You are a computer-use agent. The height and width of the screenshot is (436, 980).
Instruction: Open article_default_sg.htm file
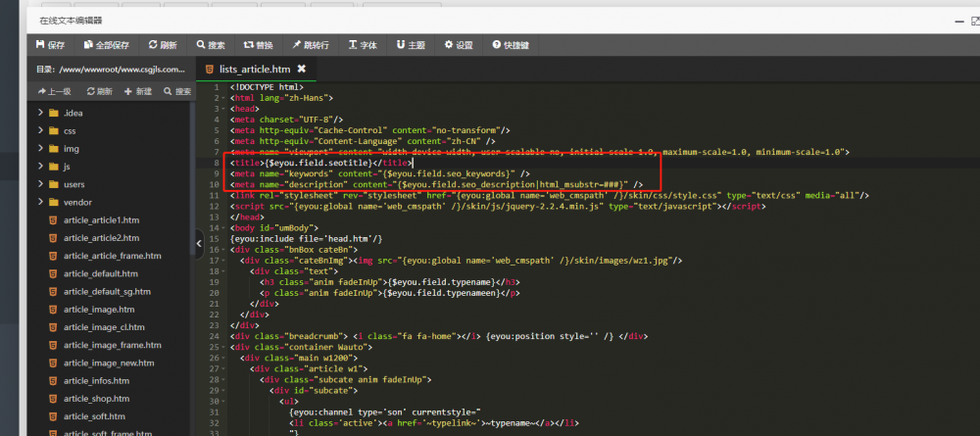tap(107, 291)
